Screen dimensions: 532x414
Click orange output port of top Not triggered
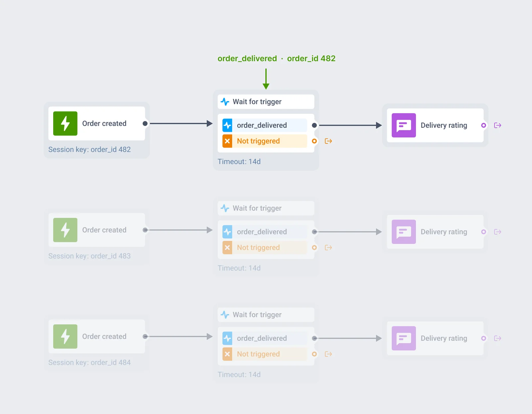click(x=314, y=141)
